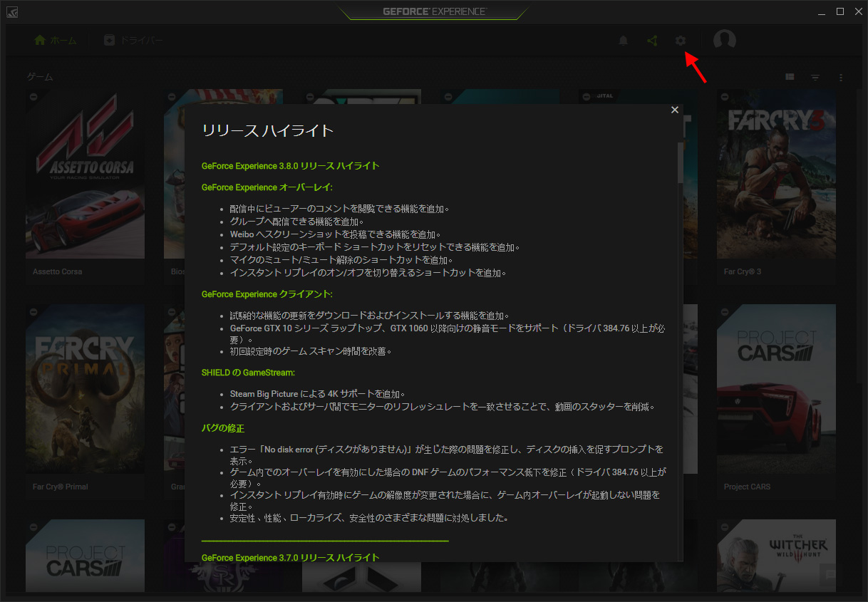This screenshot has height=602, width=868.
Task: Click the green share icon
Action: coord(651,41)
